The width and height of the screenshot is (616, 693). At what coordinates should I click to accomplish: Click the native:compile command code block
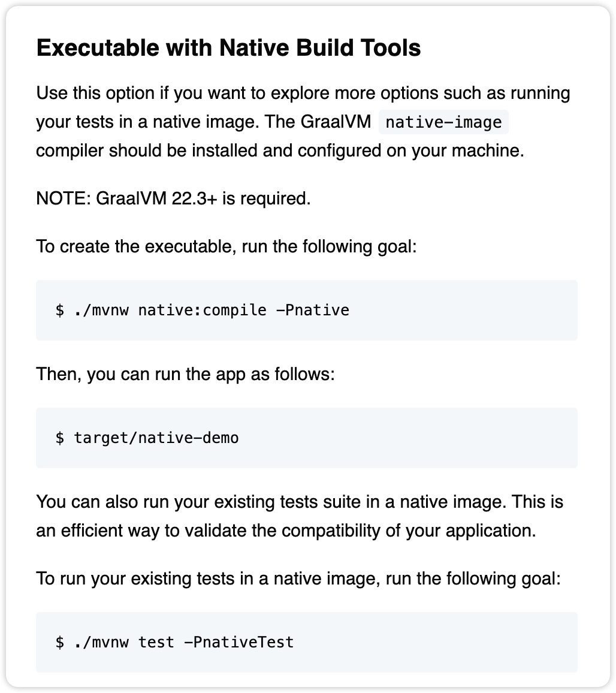click(x=307, y=311)
